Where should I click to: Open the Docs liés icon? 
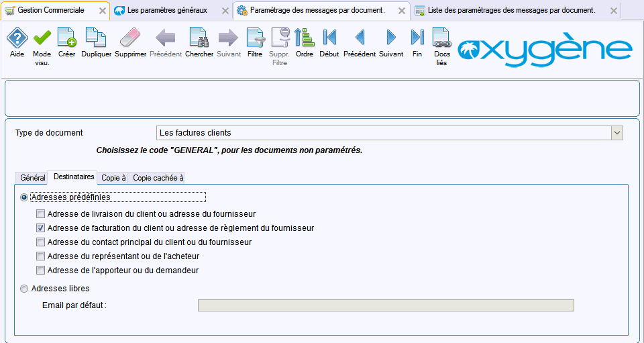pos(441,38)
